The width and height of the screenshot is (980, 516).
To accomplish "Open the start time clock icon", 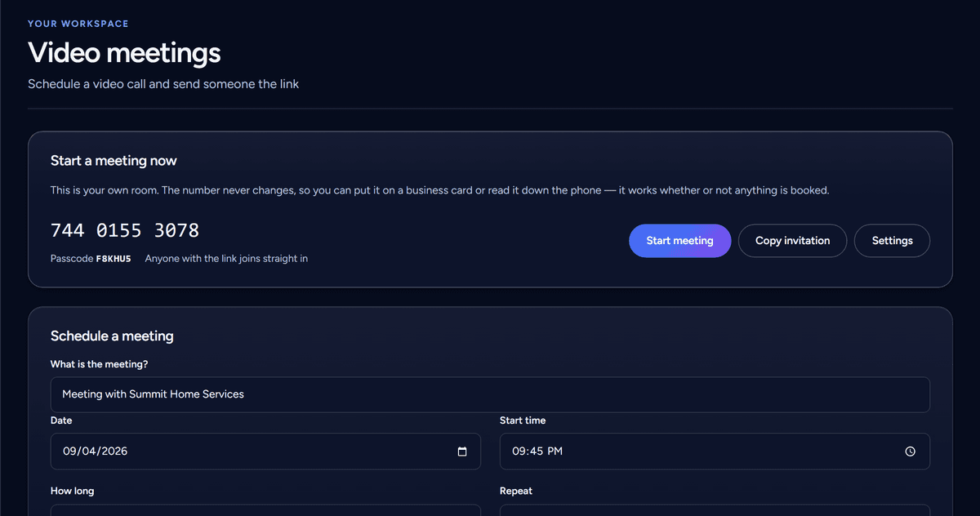I will 911,451.
